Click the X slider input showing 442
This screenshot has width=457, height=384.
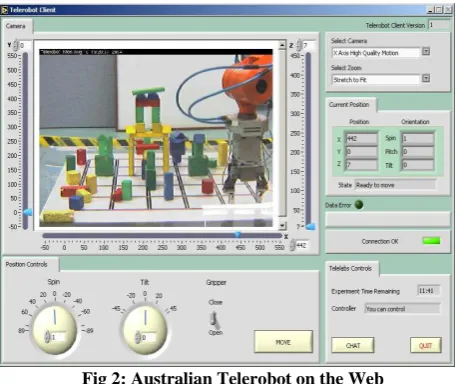(302, 245)
